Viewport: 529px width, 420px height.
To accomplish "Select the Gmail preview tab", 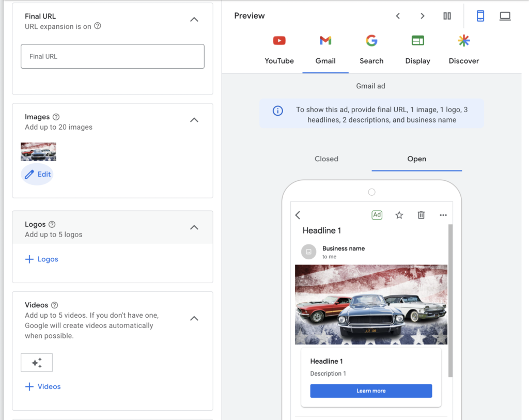I will point(325,50).
